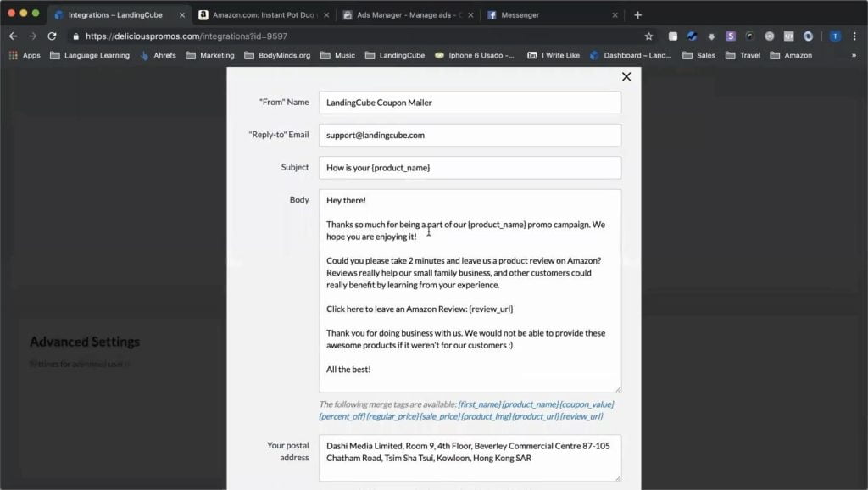The height and width of the screenshot is (490, 868).
Task: Insert the {product_img} merge tag
Action: click(x=486, y=416)
